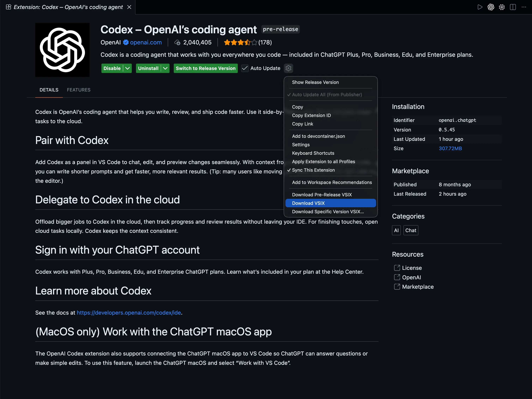Click the fourth star in the rating row
The width and height of the screenshot is (532, 399).
point(247,42)
